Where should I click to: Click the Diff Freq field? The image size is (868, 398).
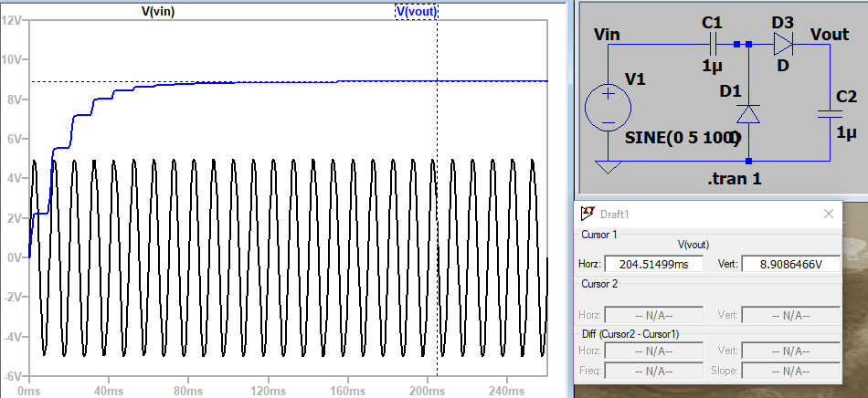[652, 372]
